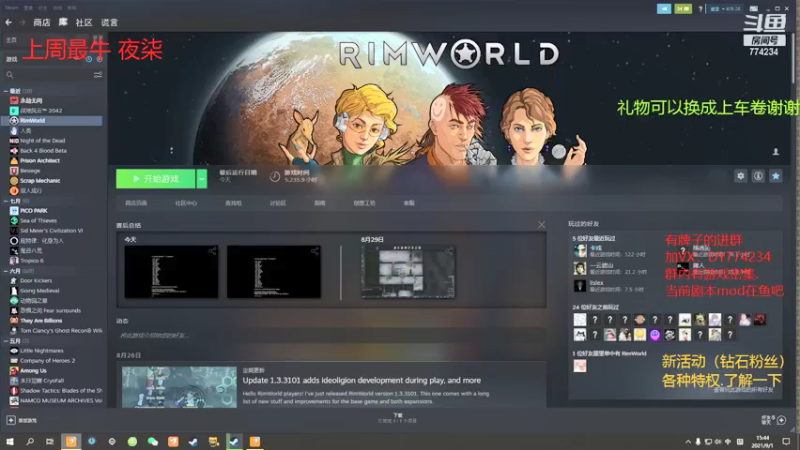
Task: Open the 商店 store tab
Action: point(42,22)
